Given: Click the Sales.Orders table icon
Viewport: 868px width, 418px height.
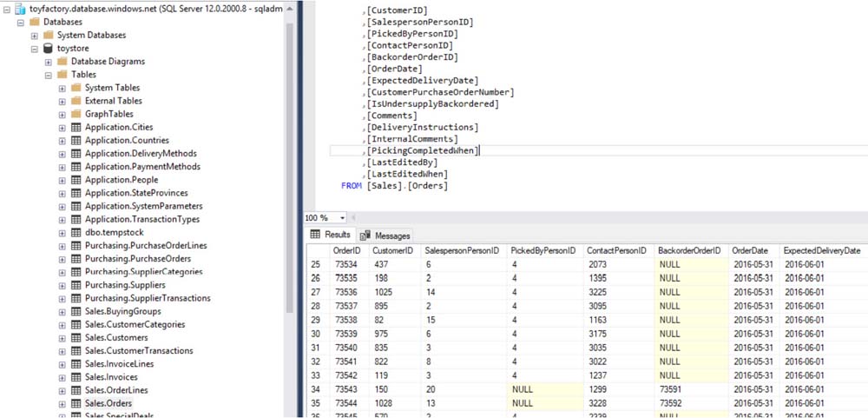Looking at the screenshot, I should pyautogui.click(x=76, y=404).
